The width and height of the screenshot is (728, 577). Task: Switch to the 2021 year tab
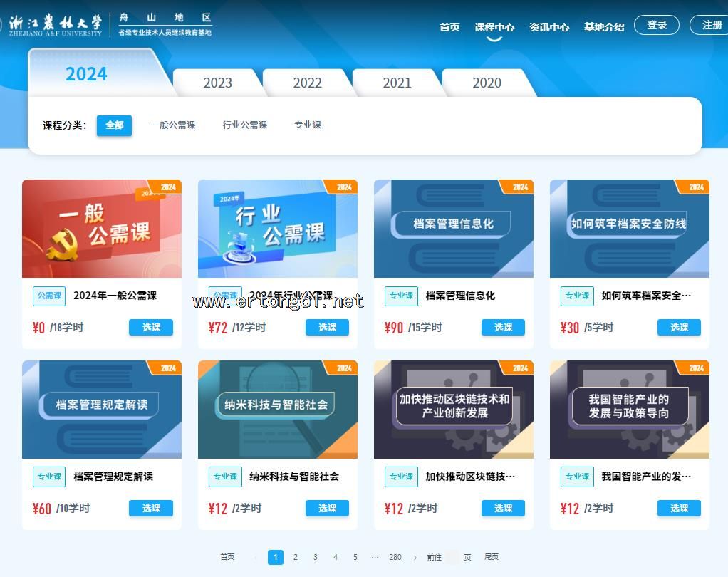(x=397, y=83)
